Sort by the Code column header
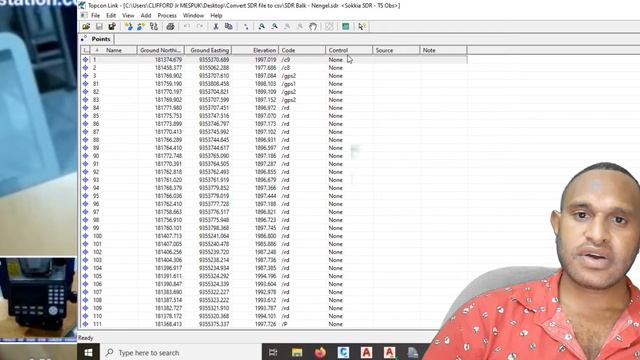 tap(302, 50)
